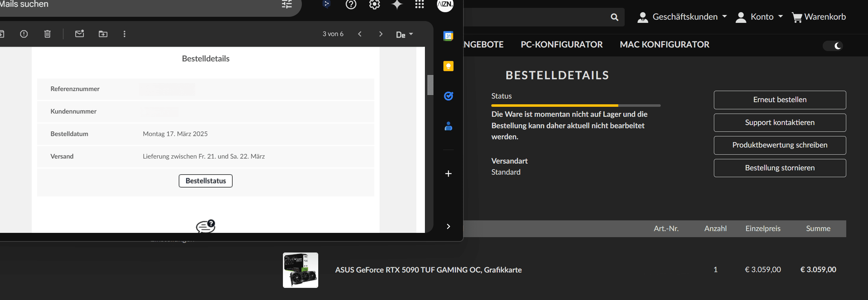Click Support kontaktieren button
The image size is (868, 300).
[x=780, y=122]
